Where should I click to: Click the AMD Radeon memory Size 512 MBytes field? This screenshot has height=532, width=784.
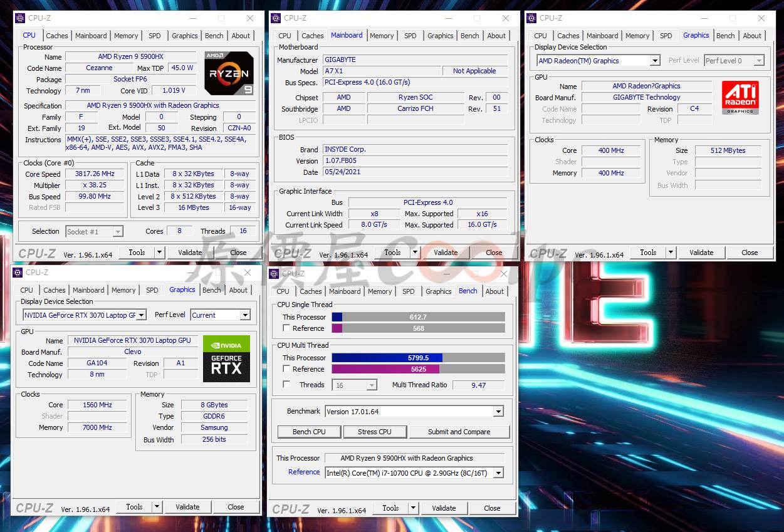tap(728, 150)
